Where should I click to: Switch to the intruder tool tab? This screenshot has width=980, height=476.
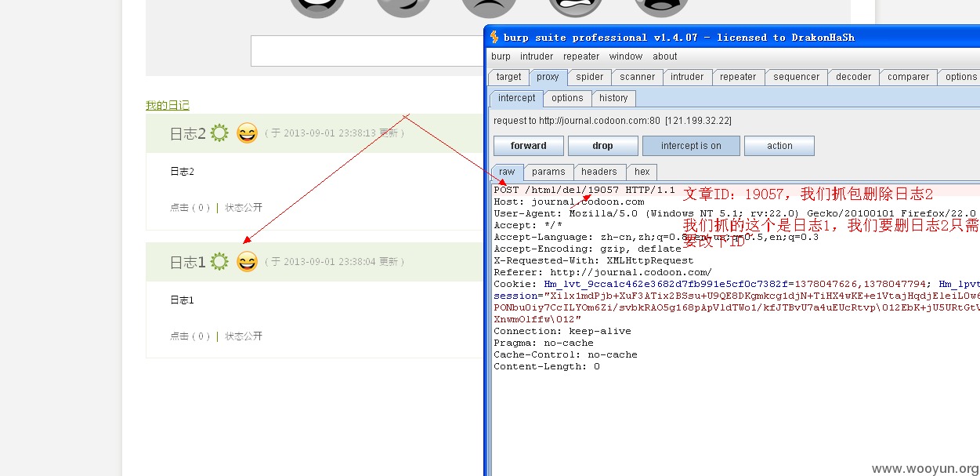point(687,77)
